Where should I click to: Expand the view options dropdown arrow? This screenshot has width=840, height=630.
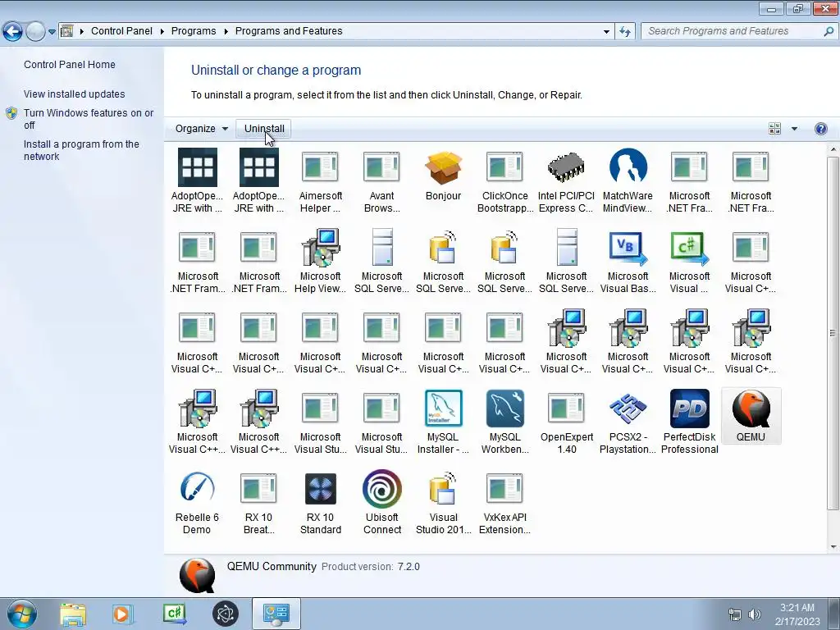click(794, 129)
